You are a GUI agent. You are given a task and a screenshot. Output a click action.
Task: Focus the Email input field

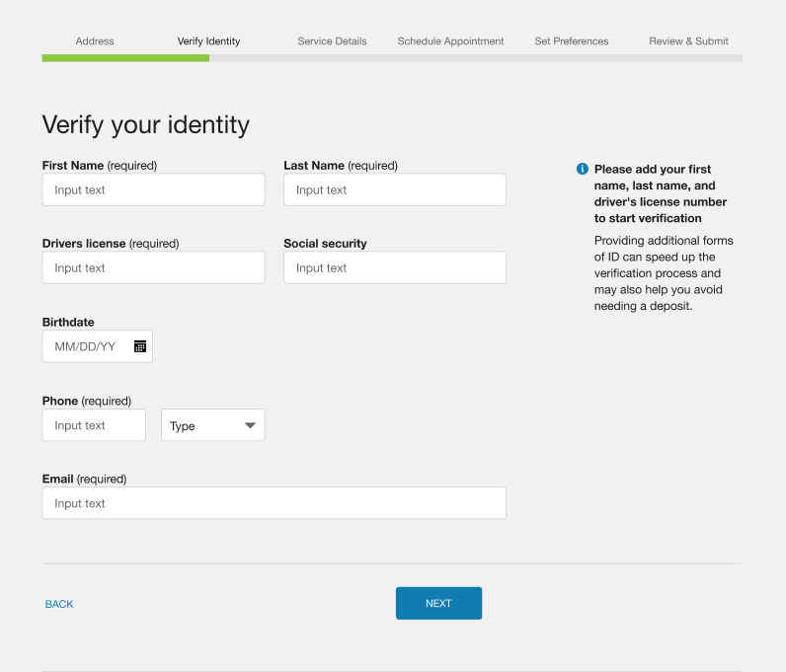click(x=274, y=503)
